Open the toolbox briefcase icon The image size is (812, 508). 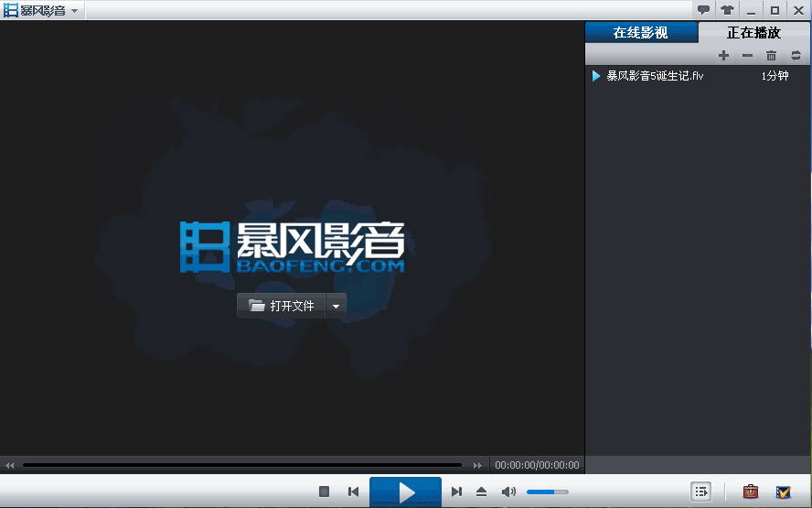[751, 491]
